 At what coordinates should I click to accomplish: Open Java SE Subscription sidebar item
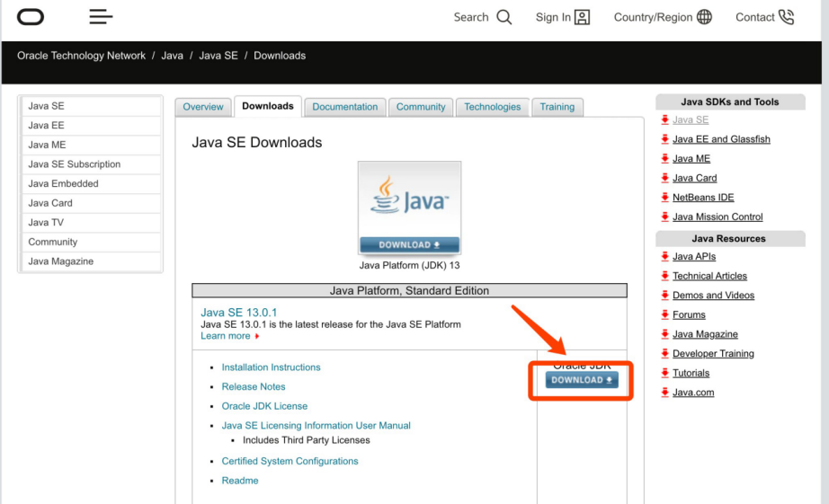[x=91, y=164]
